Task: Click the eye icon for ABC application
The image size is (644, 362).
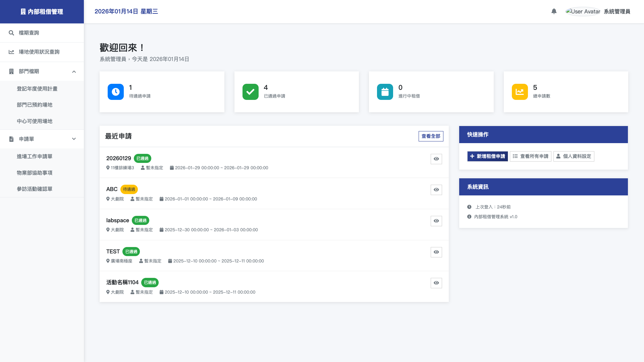Action: (436, 190)
